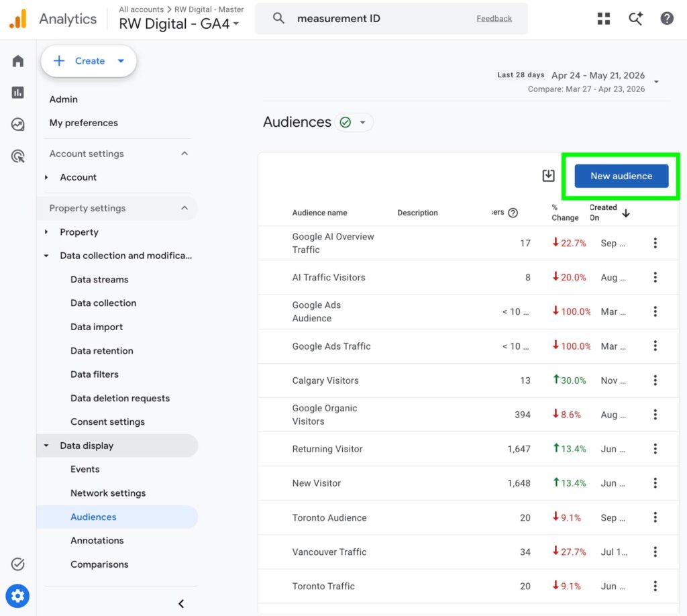
Task: Open the Explore icon in left rail
Action: tap(18, 124)
